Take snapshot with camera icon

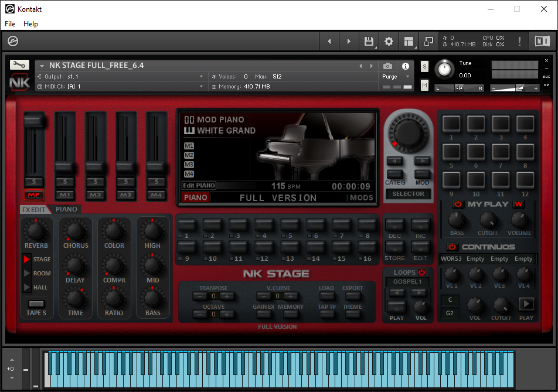[387, 66]
